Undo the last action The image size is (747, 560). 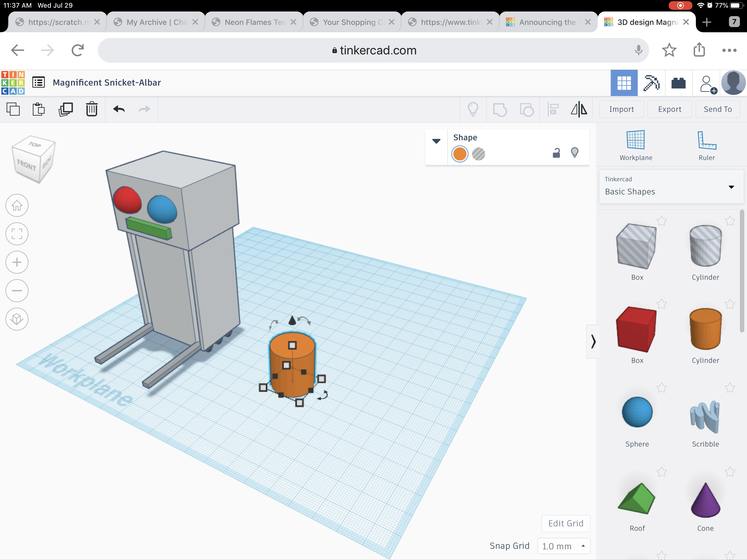(x=119, y=109)
